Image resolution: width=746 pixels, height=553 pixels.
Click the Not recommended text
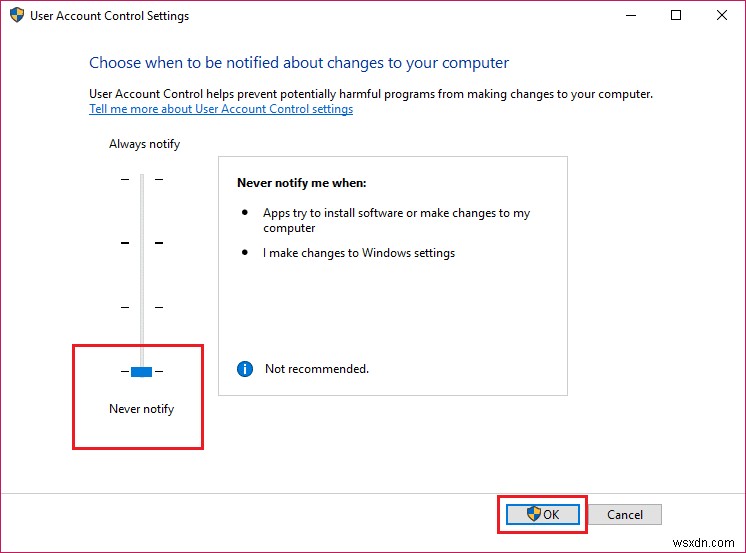point(317,369)
